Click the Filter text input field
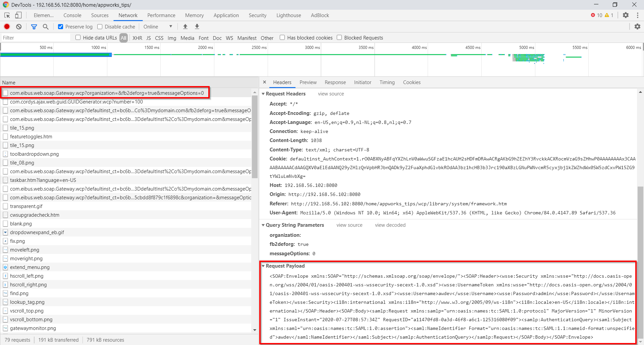Image resolution: width=644 pixels, height=345 pixels. 35,38
